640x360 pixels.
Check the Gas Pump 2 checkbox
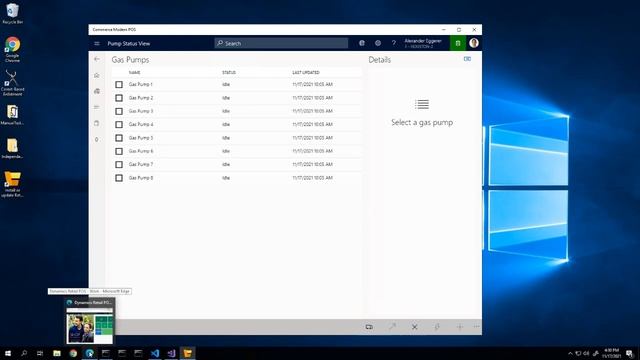(119, 98)
